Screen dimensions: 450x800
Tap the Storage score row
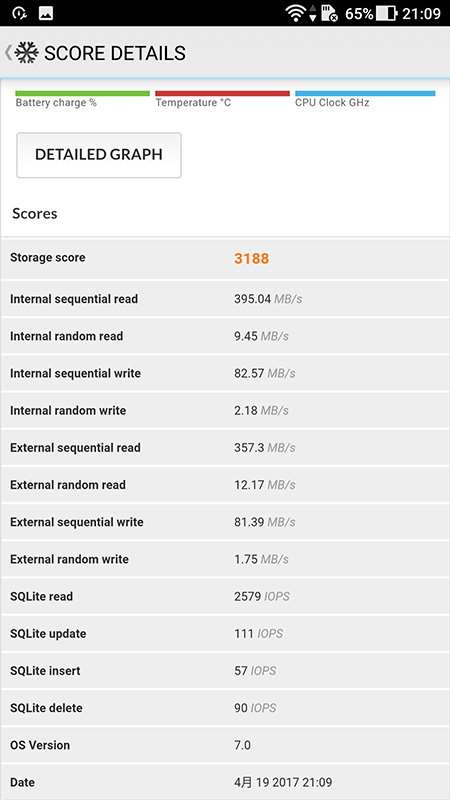tap(225, 258)
